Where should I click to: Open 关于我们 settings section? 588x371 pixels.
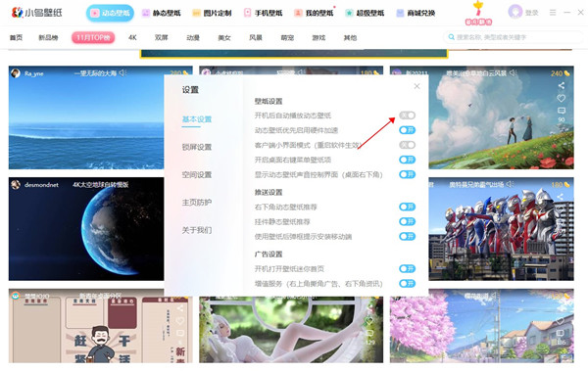(x=197, y=230)
